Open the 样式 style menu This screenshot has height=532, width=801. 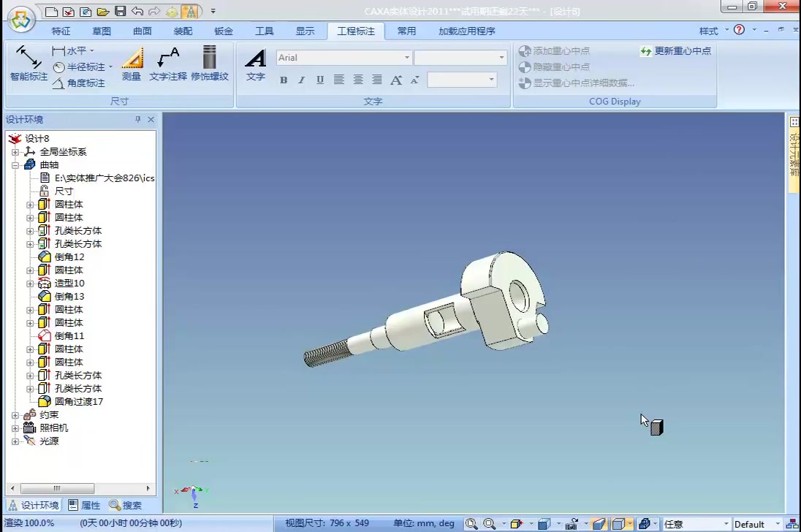713,31
